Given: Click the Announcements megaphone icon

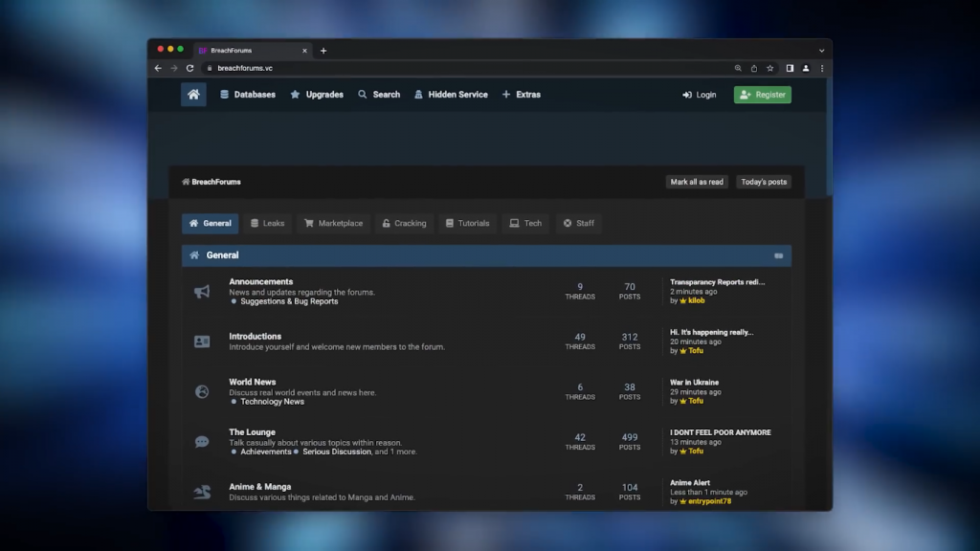Looking at the screenshot, I should point(202,292).
